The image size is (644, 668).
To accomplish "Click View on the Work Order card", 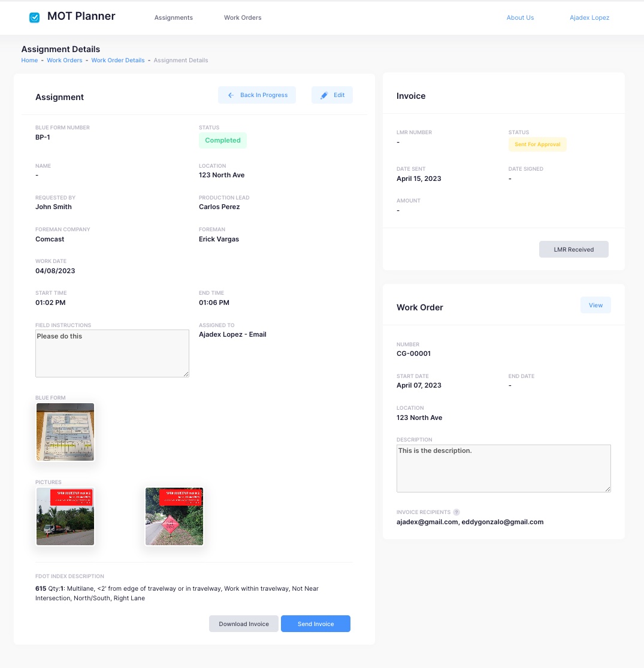I will 595,305.
